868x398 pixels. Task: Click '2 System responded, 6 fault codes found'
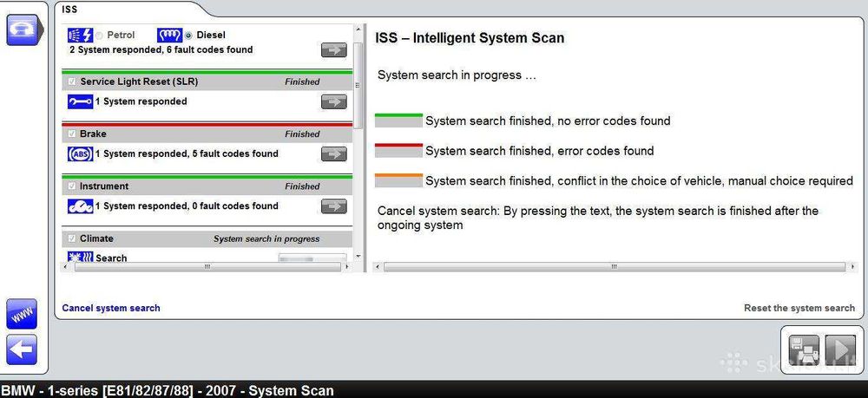click(161, 49)
